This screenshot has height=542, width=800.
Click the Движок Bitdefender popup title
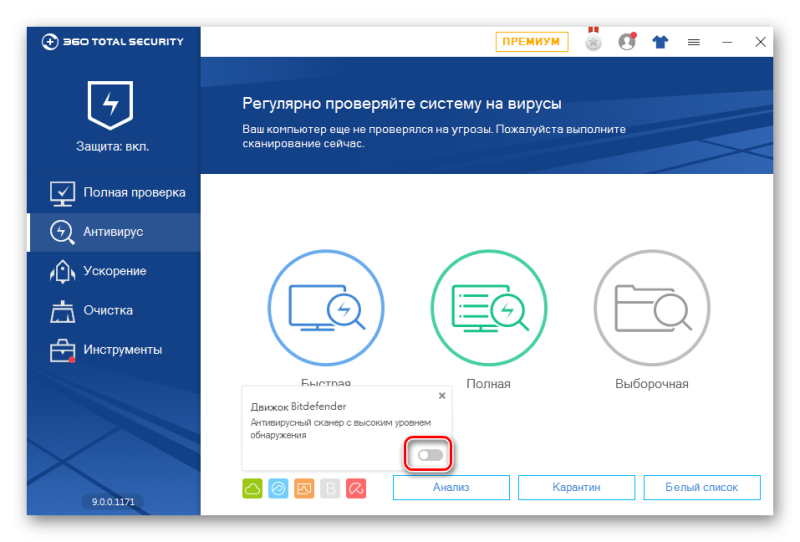pos(298,407)
